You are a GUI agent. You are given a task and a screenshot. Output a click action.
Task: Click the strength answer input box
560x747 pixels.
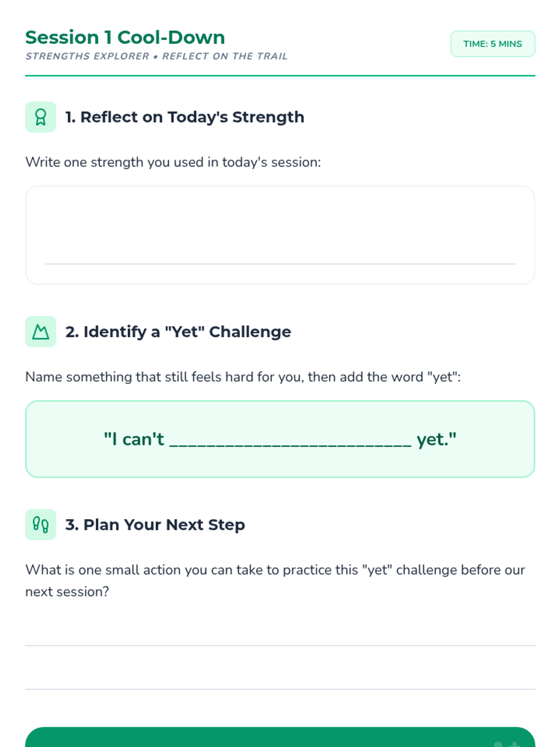click(280, 219)
